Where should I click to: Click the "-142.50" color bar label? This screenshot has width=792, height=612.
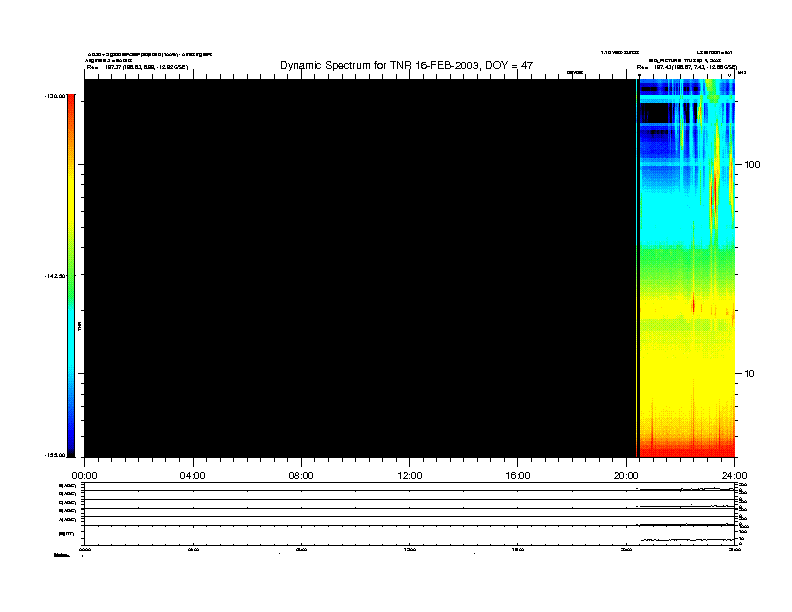pyautogui.click(x=55, y=276)
